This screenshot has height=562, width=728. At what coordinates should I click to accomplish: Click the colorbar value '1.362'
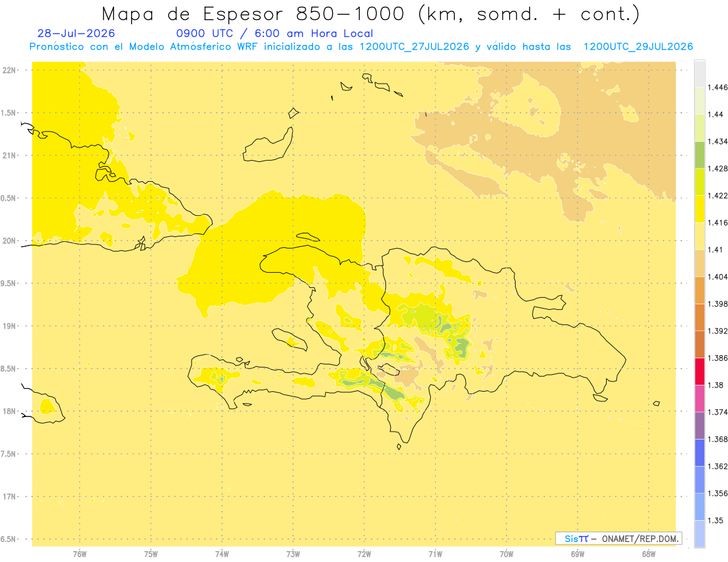point(718,466)
